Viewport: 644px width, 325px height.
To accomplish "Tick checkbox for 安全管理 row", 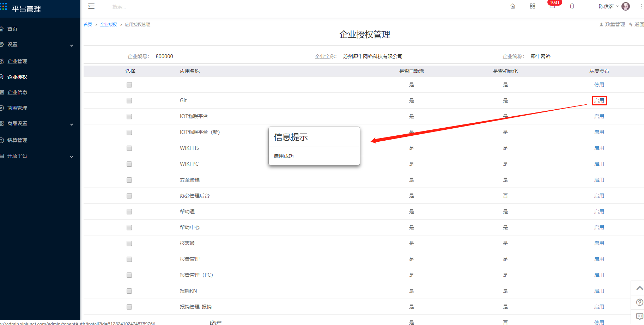I will [129, 180].
